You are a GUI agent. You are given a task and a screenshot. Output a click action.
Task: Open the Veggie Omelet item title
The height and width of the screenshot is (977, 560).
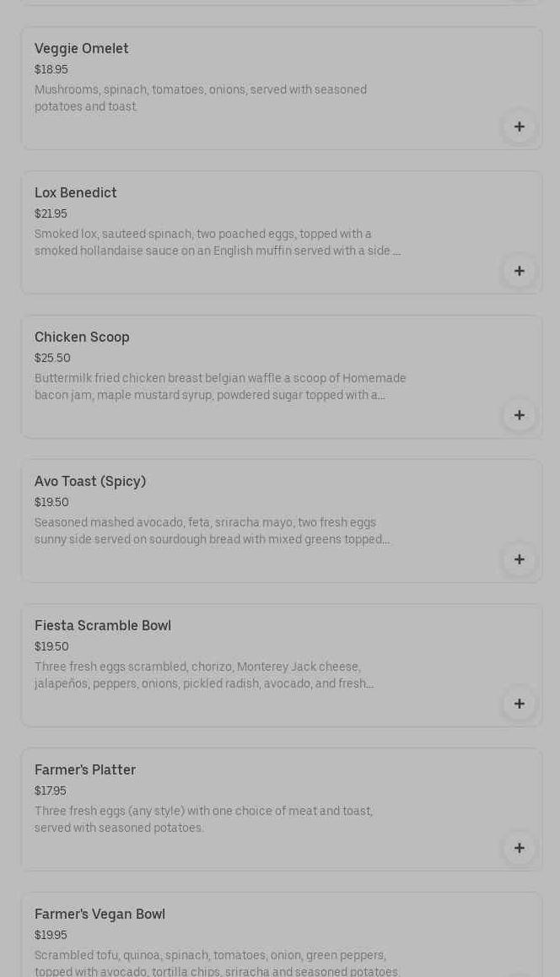tap(82, 49)
